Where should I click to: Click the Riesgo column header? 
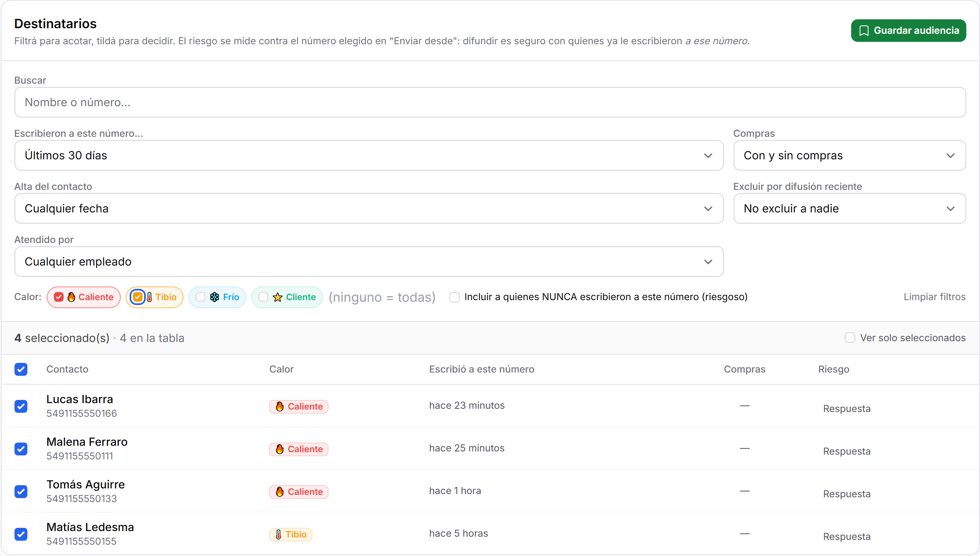833,369
